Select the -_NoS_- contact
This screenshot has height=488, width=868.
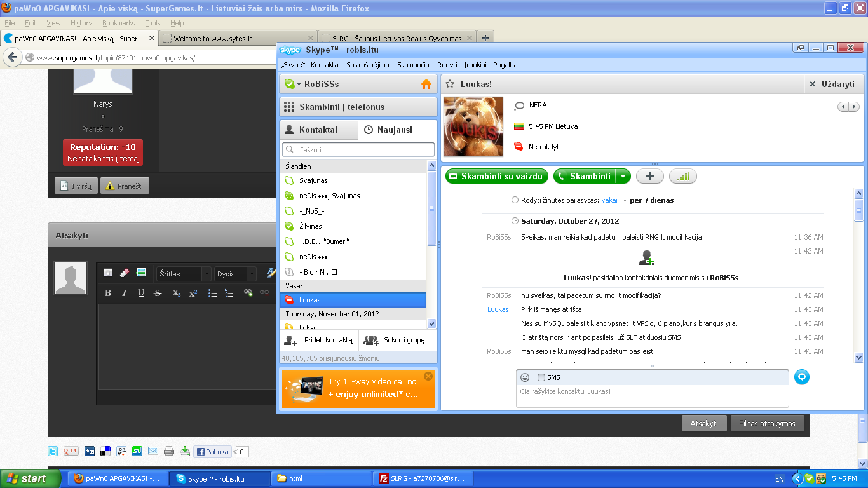pyautogui.click(x=353, y=211)
